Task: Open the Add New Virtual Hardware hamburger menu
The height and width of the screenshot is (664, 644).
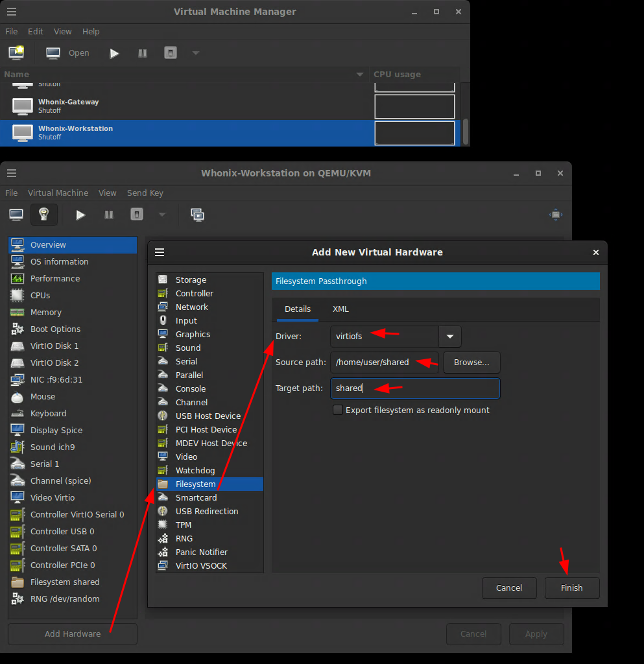Action: coord(160,252)
